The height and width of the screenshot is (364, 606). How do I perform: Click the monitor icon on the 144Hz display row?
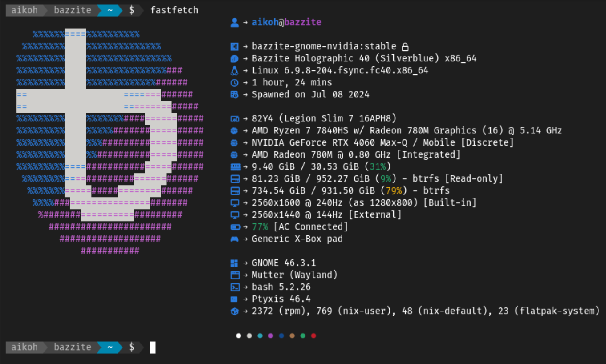tap(235, 214)
